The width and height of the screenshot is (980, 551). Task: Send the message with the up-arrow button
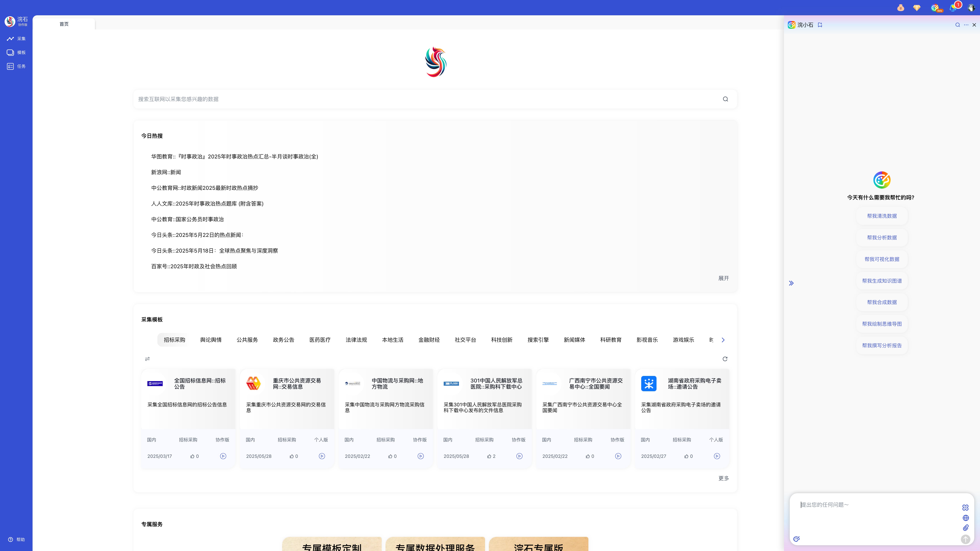point(965,539)
